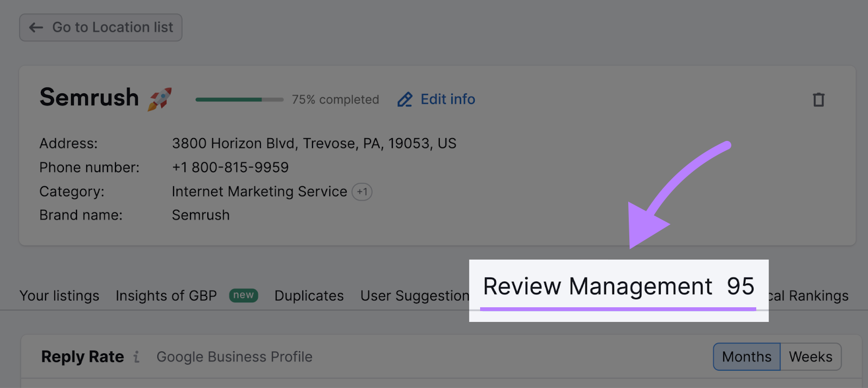The height and width of the screenshot is (388, 868).
Task: Click the info icon beside Reply Rate
Action: (x=137, y=357)
